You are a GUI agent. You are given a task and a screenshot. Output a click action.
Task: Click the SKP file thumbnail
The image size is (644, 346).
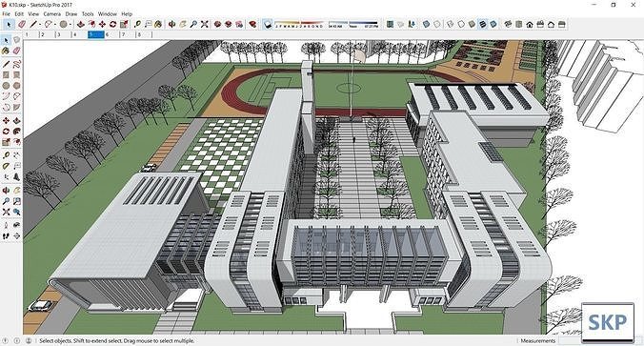coord(608,322)
